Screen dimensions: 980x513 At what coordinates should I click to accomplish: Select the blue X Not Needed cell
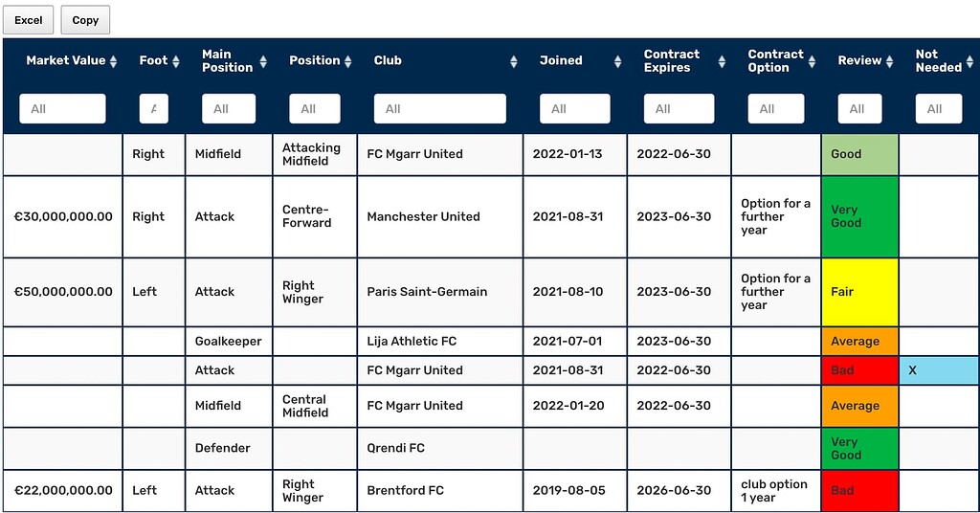pos(940,370)
